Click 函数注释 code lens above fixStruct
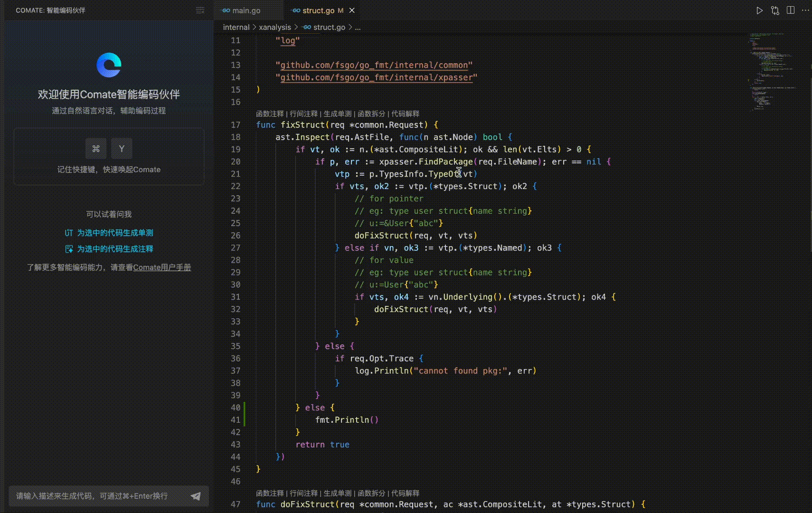812x513 pixels. [269, 114]
